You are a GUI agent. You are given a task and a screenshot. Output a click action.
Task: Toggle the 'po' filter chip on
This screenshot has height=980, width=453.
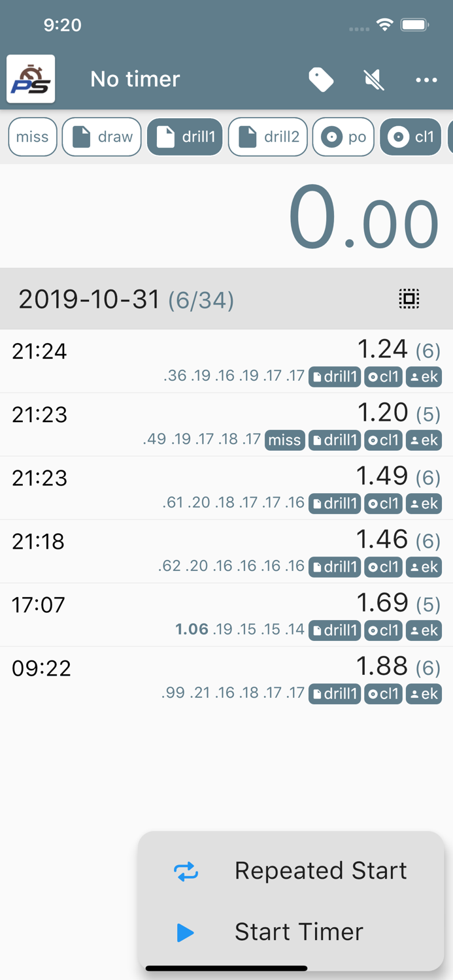click(343, 137)
